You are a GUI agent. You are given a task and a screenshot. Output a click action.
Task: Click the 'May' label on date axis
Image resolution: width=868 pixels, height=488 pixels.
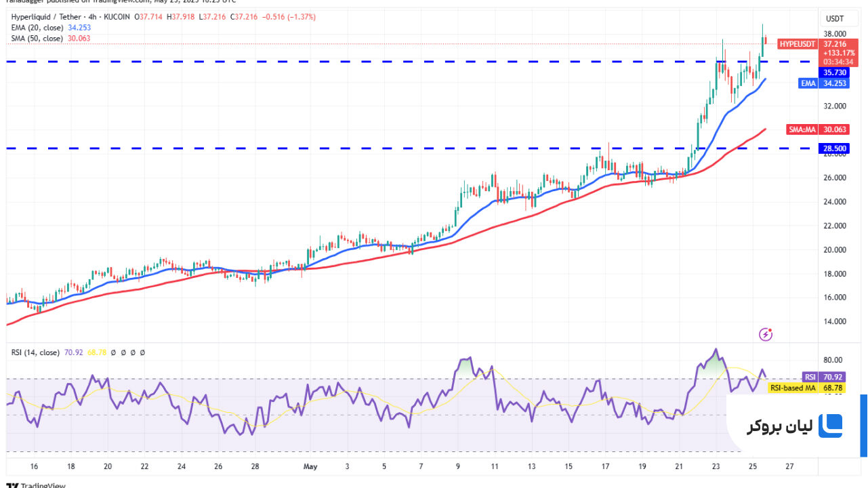[x=310, y=467]
